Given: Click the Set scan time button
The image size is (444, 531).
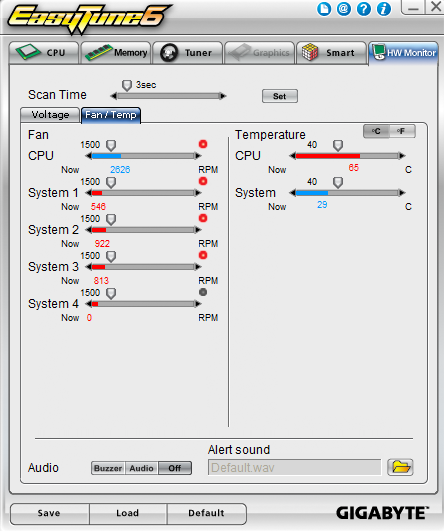Looking at the screenshot, I should (x=280, y=96).
